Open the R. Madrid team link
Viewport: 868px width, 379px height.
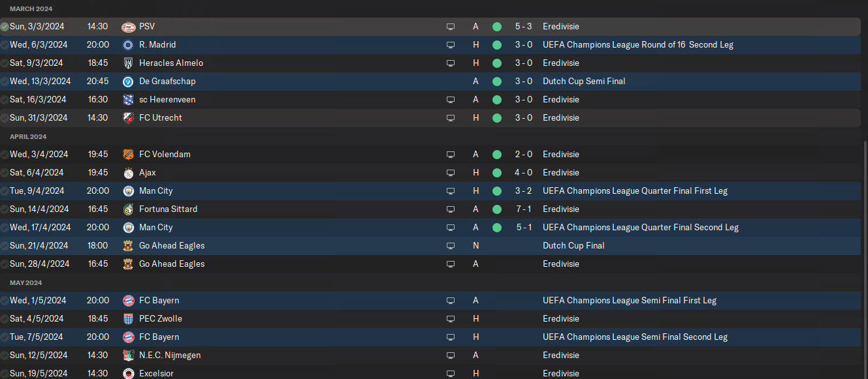(157, 45)
